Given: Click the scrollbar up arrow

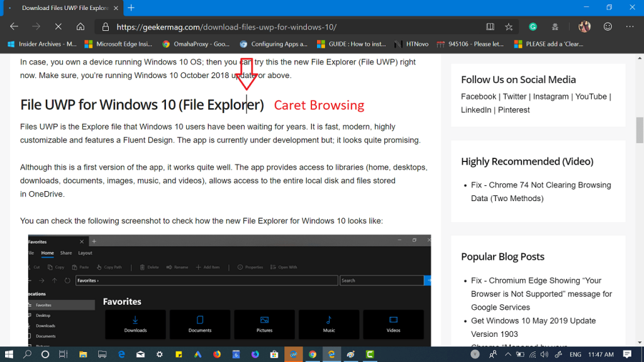Looking at the screenshot, I should point(640,58).
